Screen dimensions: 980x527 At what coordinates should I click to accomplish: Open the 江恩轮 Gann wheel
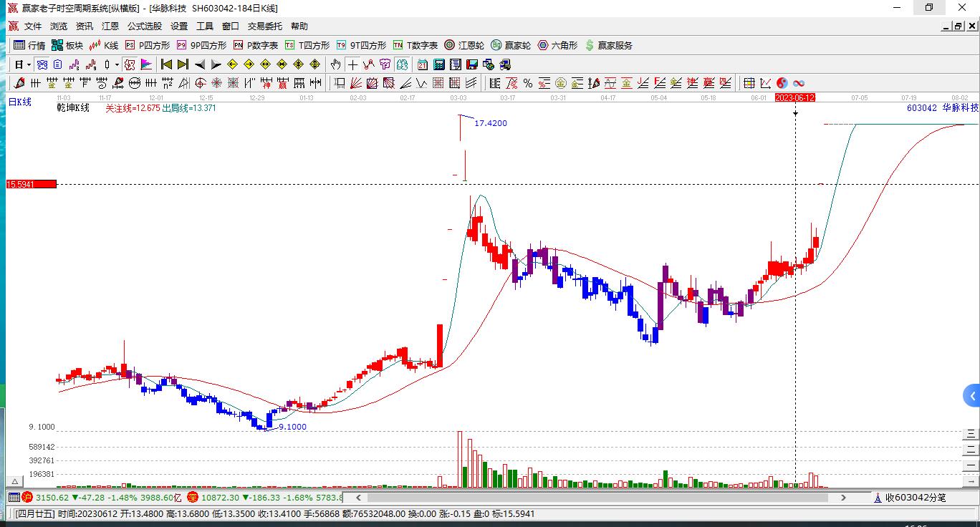pyautogui.click(x=464, y=45)
